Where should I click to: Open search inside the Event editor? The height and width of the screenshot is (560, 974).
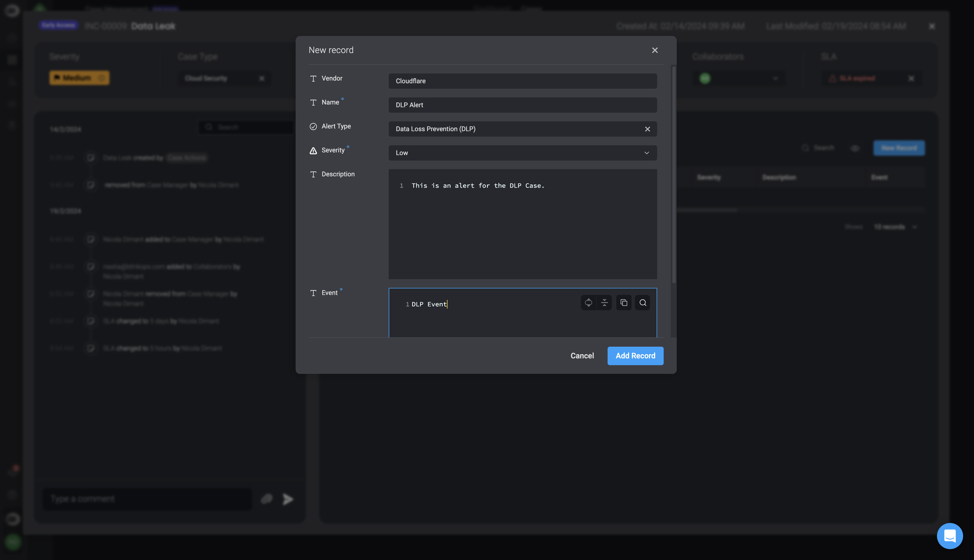[x=642, y=303]
